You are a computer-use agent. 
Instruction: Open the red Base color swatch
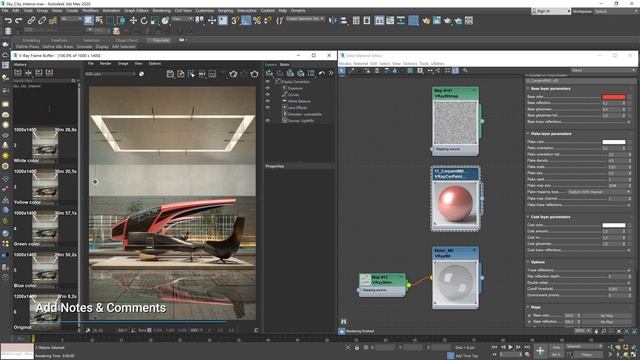pyautogui.click(x=613, y=97)
